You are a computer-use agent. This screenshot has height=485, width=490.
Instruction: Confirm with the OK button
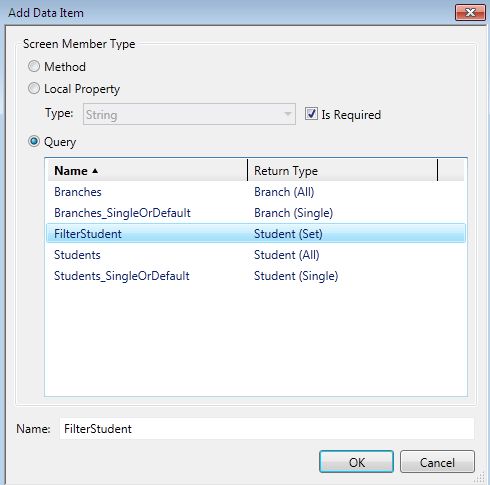click(356, 462)
